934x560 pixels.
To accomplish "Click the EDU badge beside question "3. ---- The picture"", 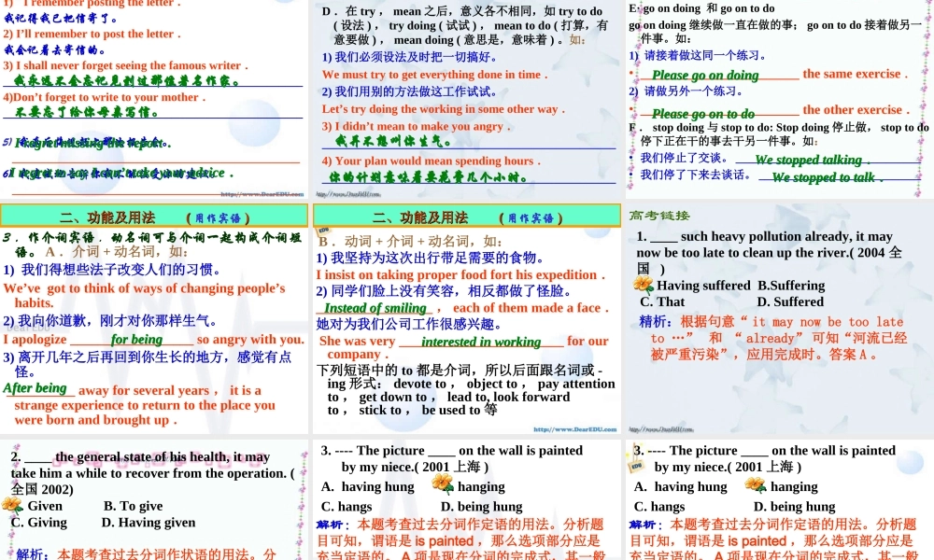I will pos(636,466).
